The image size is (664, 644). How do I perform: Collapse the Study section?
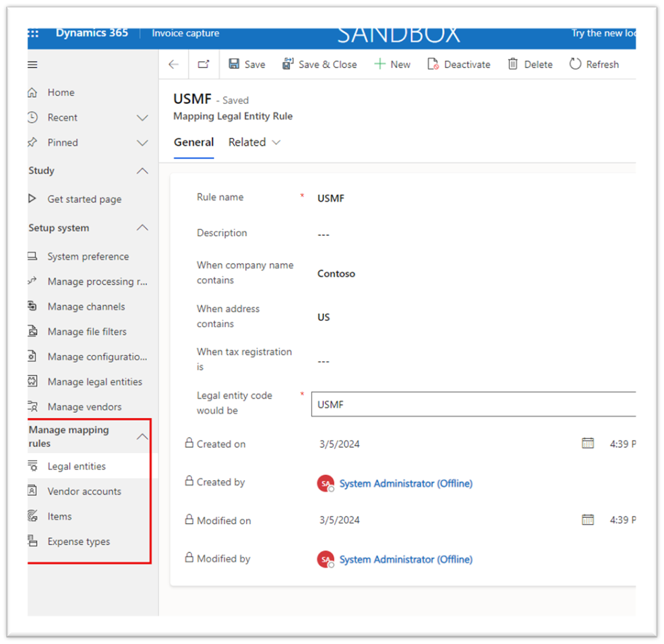(142, 171)
